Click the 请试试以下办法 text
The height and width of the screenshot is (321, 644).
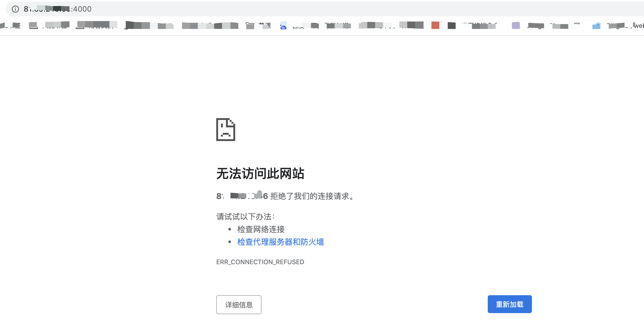point(245,217)
